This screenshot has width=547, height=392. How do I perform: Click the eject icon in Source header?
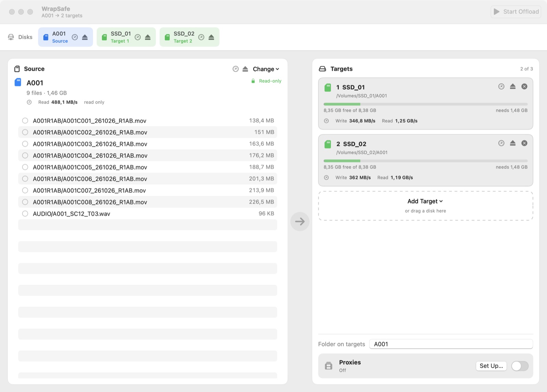pyautogui.click(x=245, y=69)
